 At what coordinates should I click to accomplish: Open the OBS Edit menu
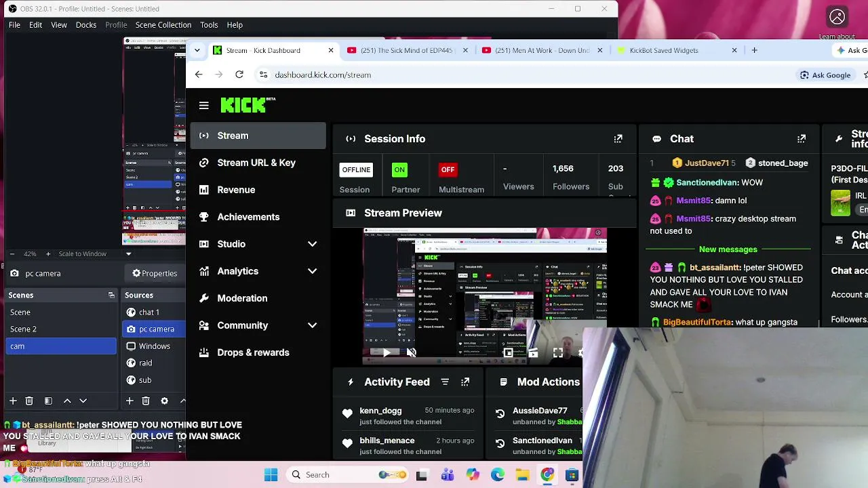35,25
